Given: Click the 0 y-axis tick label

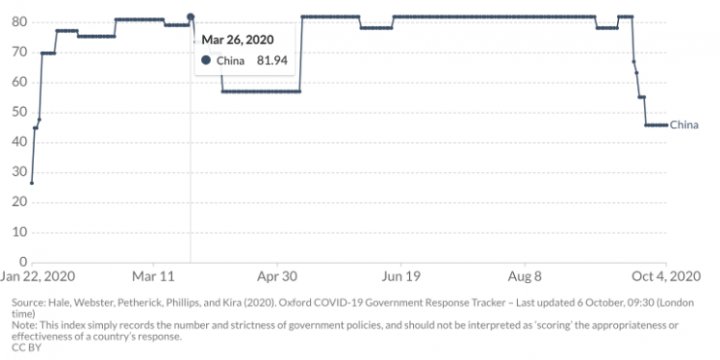Looking at the screenshot, I should tap(22, 262).
